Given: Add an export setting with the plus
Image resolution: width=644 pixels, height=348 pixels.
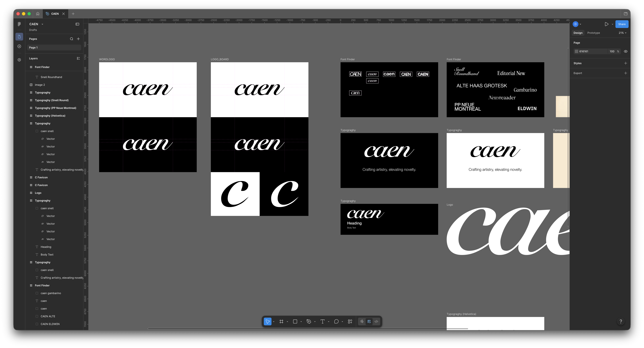Looking at the screenshot, I should pos(625,73).
